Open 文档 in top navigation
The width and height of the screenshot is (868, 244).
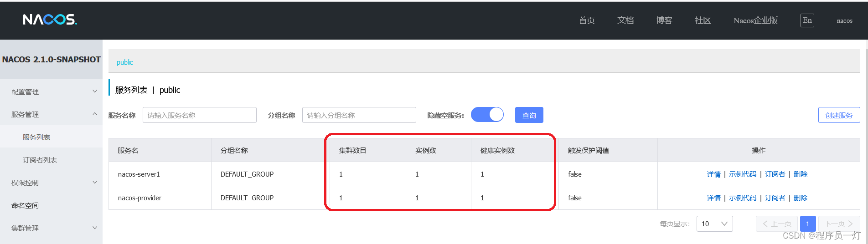pyautogui.click(x=625, y=20)
